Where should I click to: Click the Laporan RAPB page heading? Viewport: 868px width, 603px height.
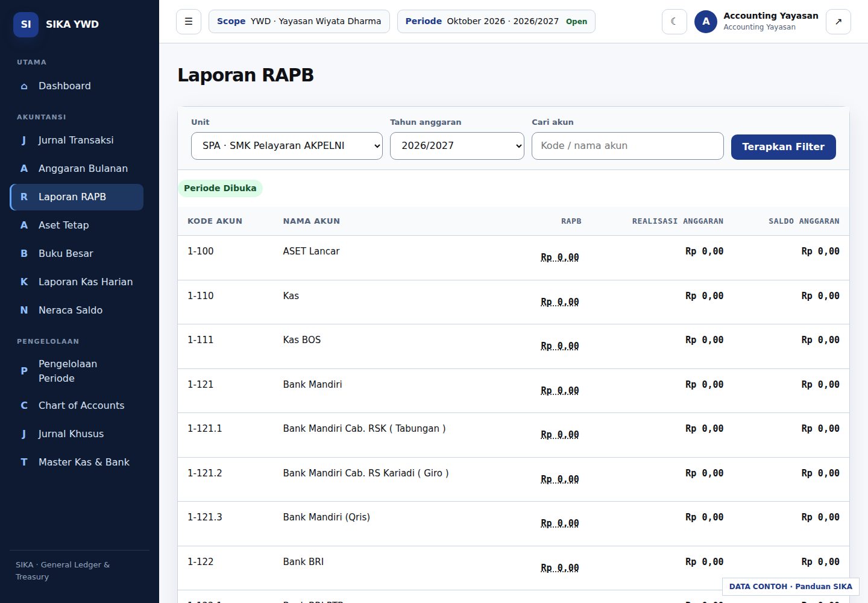tap(246, 75)
